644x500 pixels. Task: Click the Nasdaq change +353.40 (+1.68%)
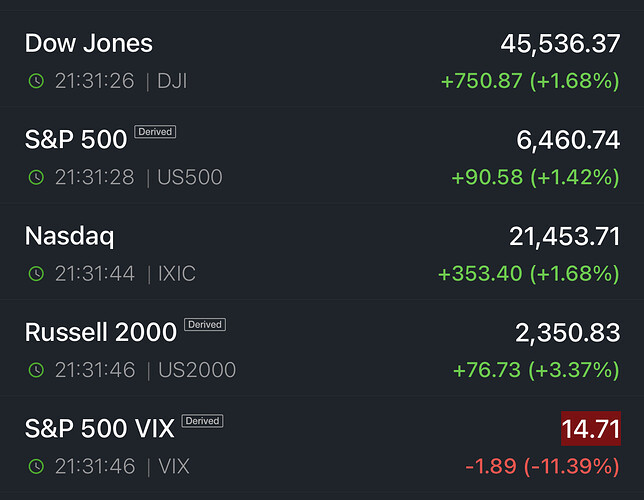click(x=529, y=274)
